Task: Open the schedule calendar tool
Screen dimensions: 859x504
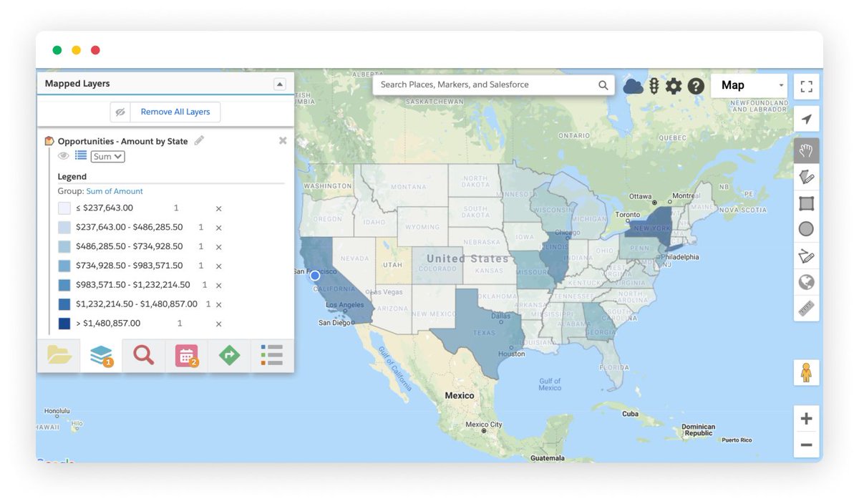Action: pyautogui.click(x=187, y=355)
